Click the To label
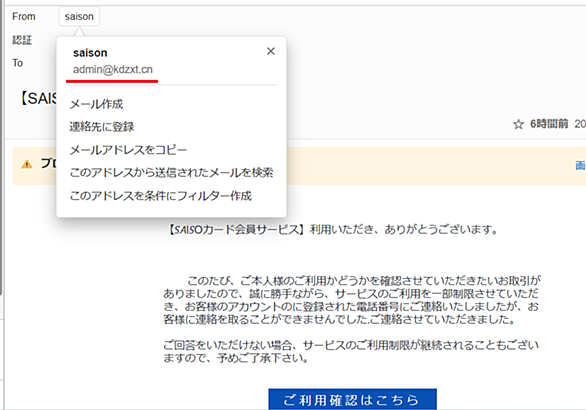This screenshot has width=586, height=410. (18, 63)
